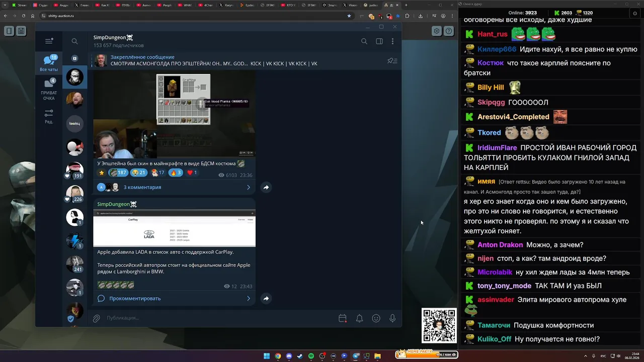Toggle the fire 3 reaction
Viewport: 644px width, 362px height.
(x=176, y=172)
